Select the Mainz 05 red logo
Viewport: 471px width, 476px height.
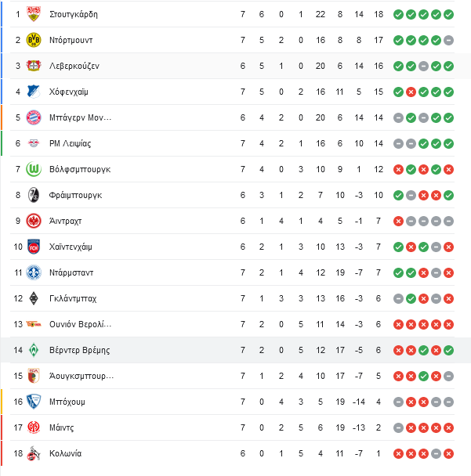tap(34, 427)
